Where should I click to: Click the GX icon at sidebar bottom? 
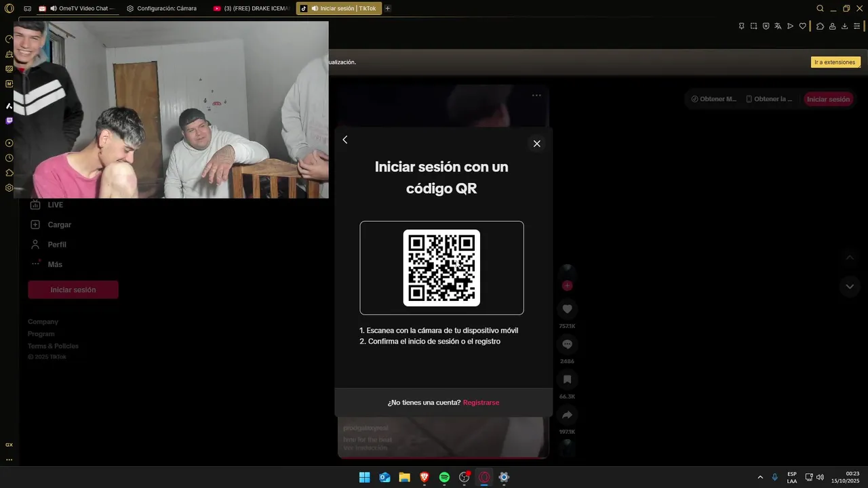9,445
